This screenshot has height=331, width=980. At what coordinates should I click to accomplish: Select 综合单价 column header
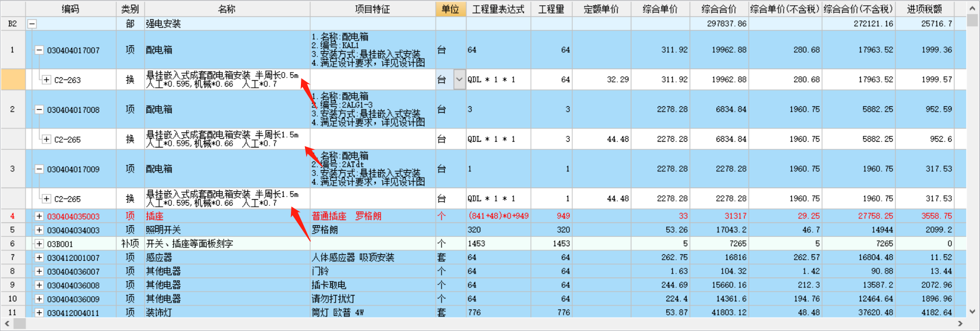[x=660, y=9]
